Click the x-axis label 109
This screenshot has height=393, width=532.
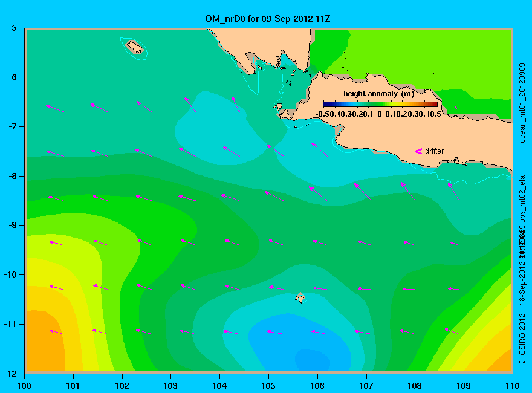click(x=464, y=386)
